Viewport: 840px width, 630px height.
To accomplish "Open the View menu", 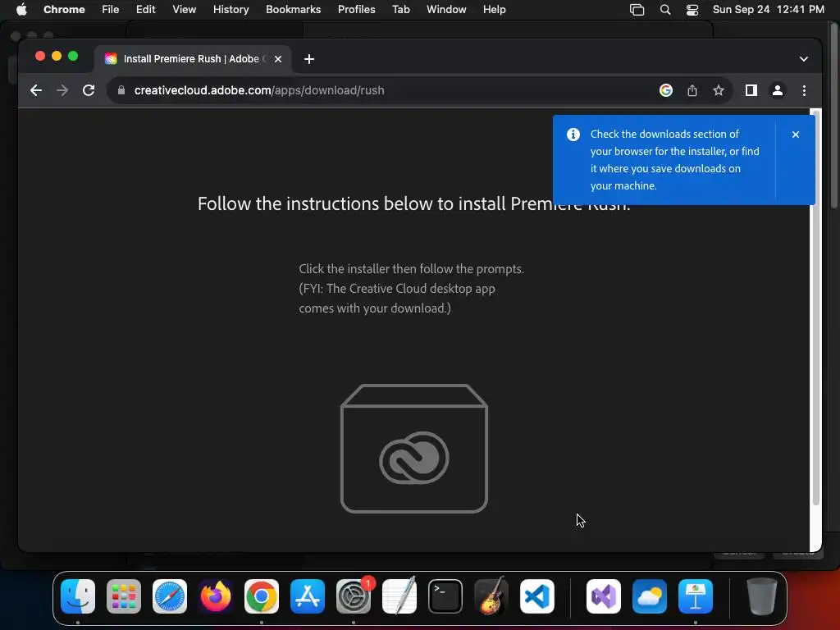I will [184, 10].
